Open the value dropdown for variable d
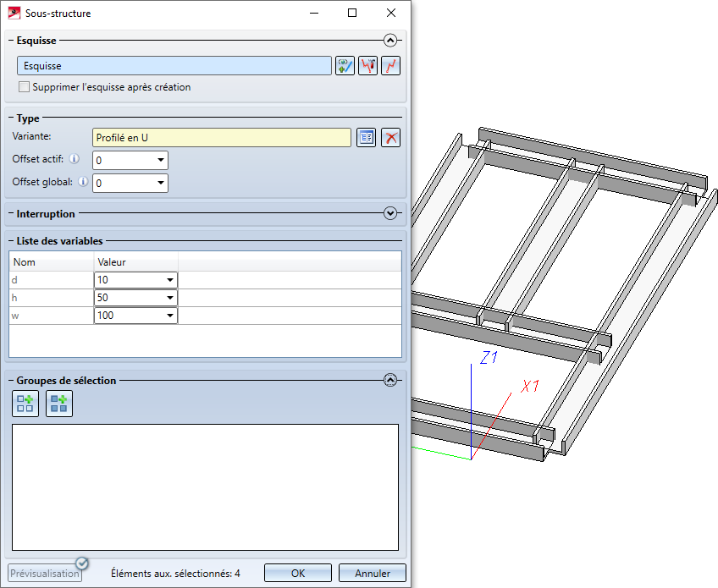718x588 pixels. point(170,280)
